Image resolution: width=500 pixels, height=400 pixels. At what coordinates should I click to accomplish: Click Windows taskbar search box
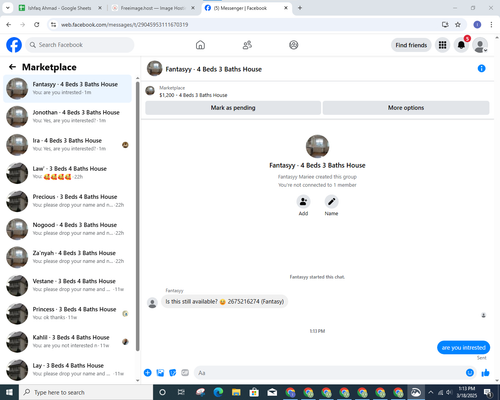(x=86, y=392)
